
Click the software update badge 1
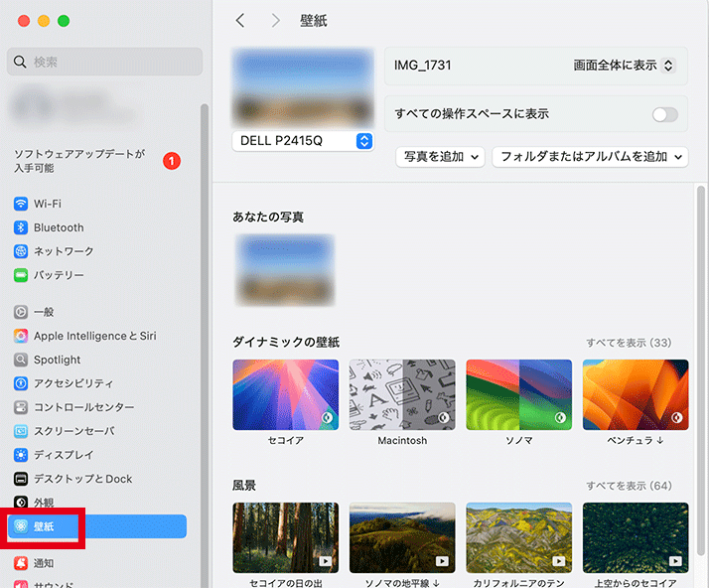tap(172, 161)
